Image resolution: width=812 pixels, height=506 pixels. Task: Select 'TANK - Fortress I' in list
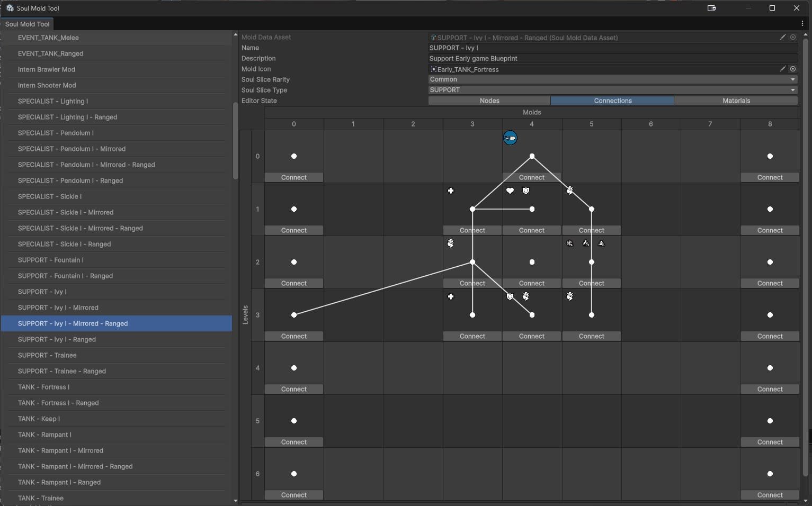(x=117, y=387)
